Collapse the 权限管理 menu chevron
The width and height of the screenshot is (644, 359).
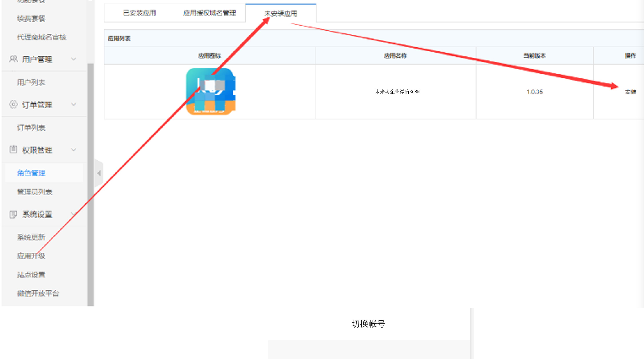pos(74,150)
